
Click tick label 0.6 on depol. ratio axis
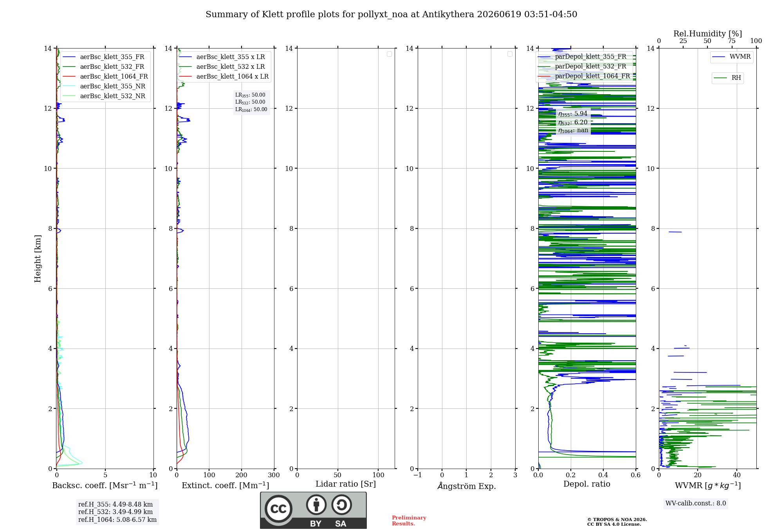[635, 475]
